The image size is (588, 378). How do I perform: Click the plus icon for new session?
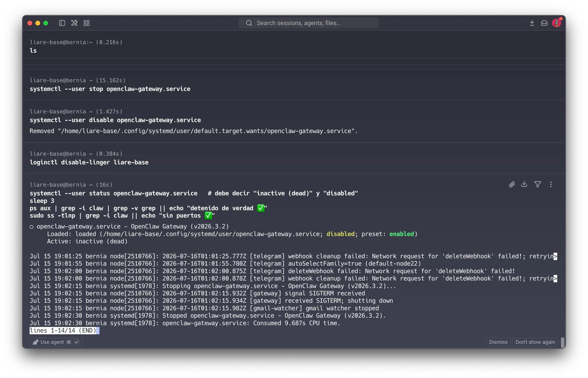(532, 23)
